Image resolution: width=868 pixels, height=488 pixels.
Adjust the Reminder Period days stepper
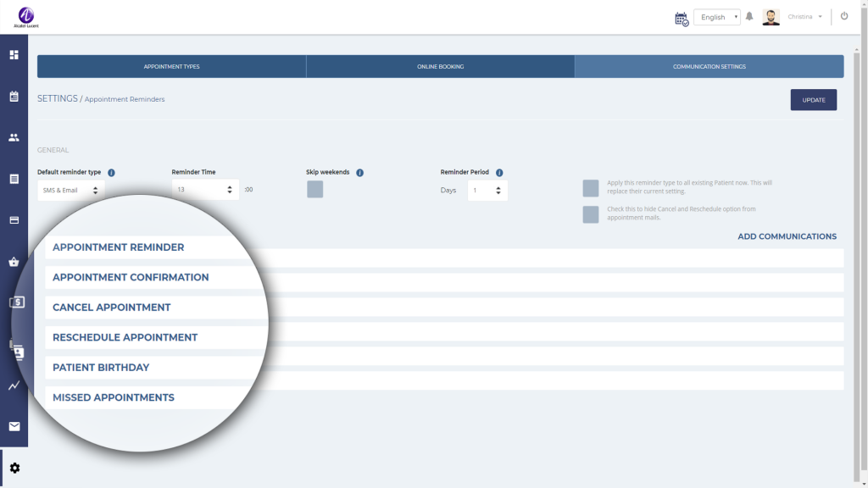click(487, 191)
